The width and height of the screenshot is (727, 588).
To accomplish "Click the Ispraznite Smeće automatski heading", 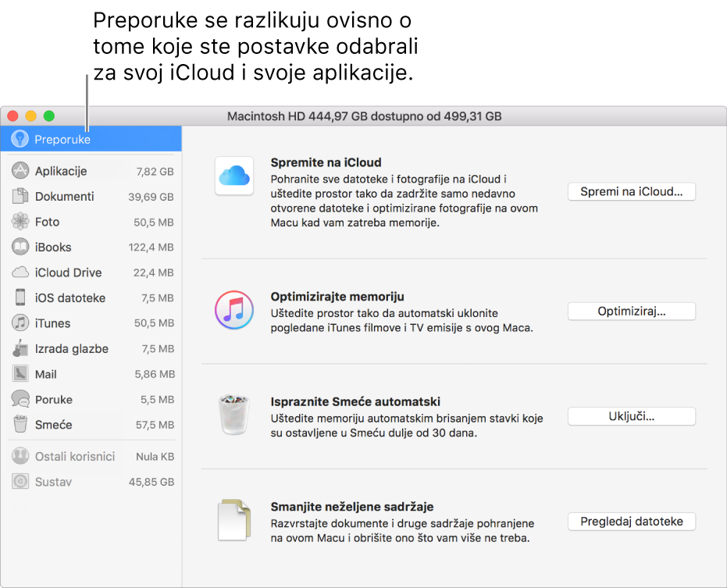I will click(x=355, y=401).
